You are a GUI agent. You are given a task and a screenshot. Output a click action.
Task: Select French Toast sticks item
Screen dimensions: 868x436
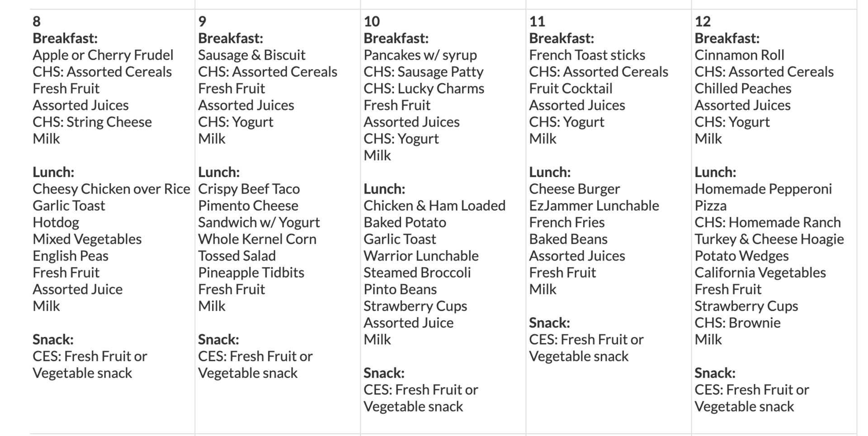pos(587,55)
